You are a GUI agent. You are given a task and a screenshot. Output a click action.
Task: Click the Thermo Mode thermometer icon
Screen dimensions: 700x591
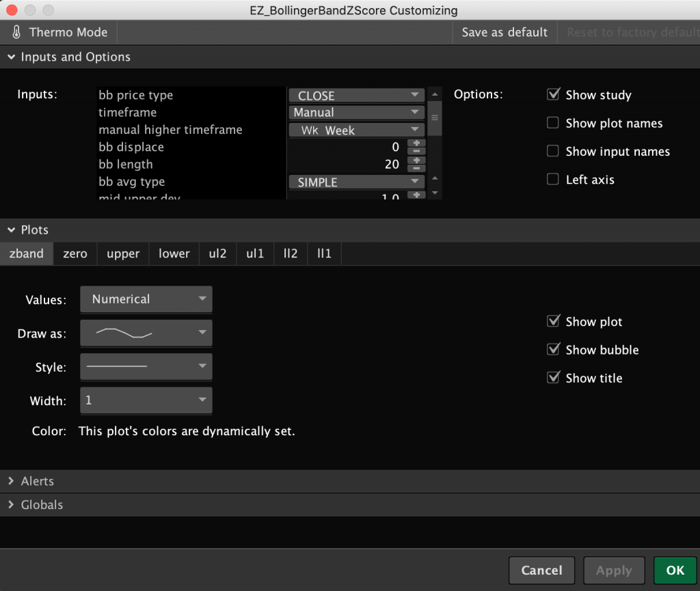pyautogui.click(x=15, y=31)
